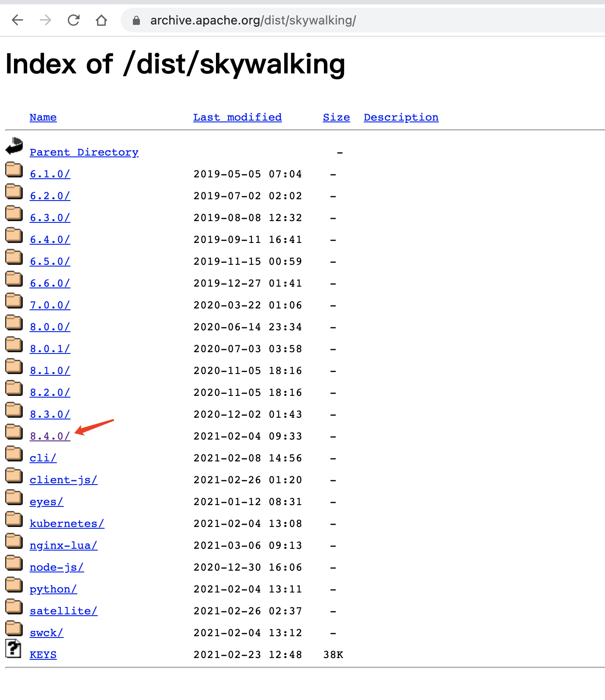Click the folder icon beside python/
Viewport: 605px width, 700px height.
pos(14,585)
